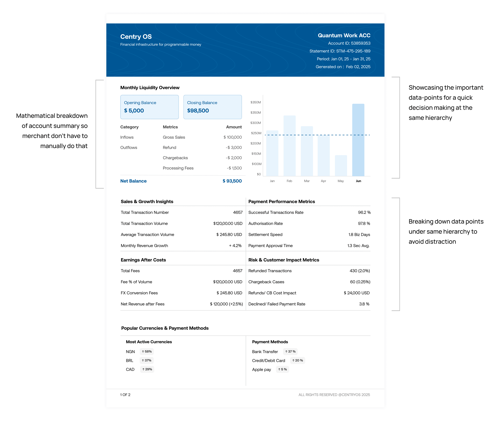Click the BRL 37% up-arrow badge
Screen dimensions: 504x433
[x=147, y=360]
